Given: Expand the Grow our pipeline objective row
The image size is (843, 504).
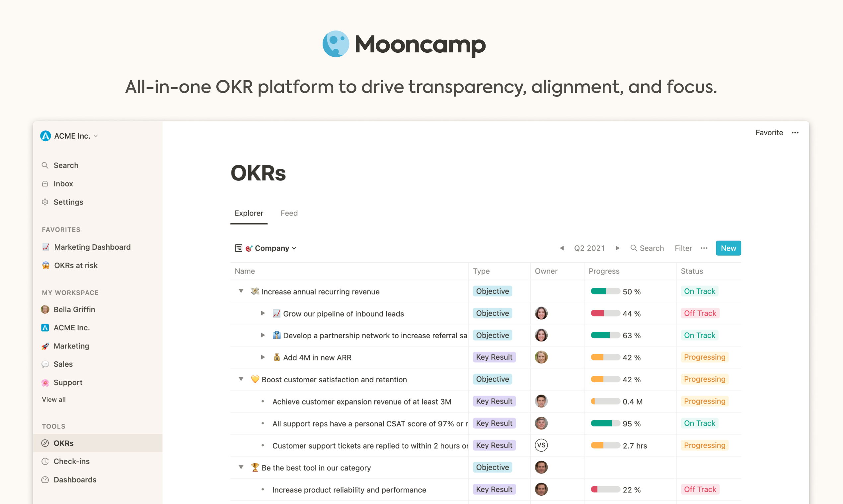Looking at the screenshot, I should (263, 313).
